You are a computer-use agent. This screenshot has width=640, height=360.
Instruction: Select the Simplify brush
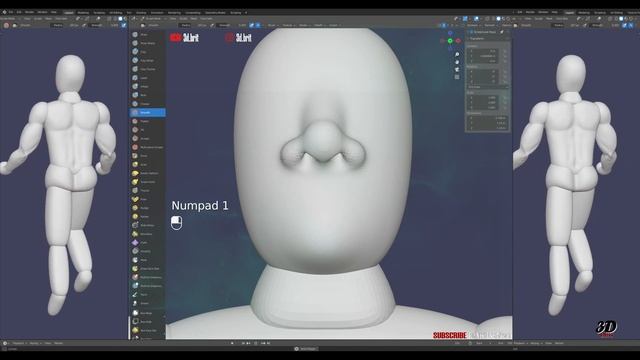coord(147,251)
